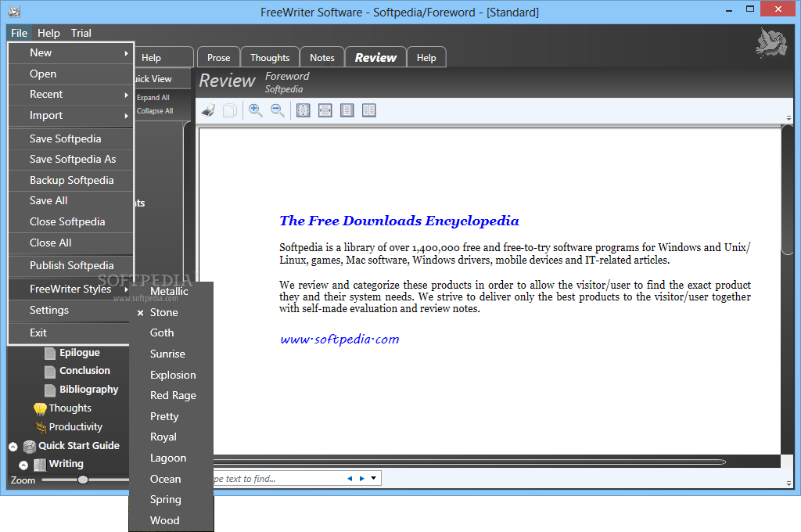This screenshot has width=801, height=532.
Task: Click the FreeWriter dove logo
Action: (770, 42)
